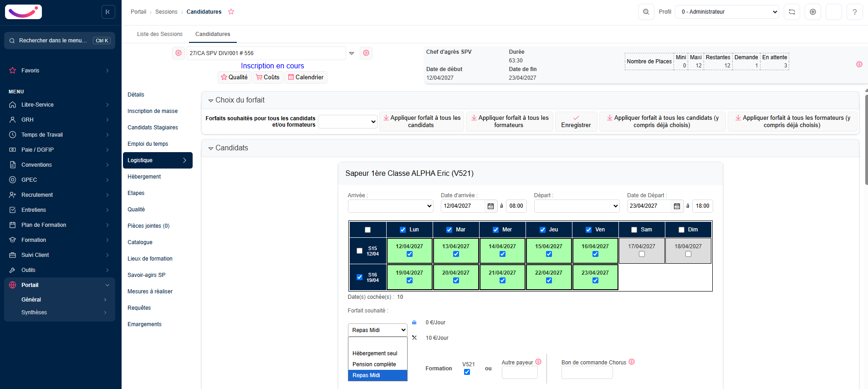
Task: Uncheck the V521 Formation payer checkbox
Action: tap(467, 372)
